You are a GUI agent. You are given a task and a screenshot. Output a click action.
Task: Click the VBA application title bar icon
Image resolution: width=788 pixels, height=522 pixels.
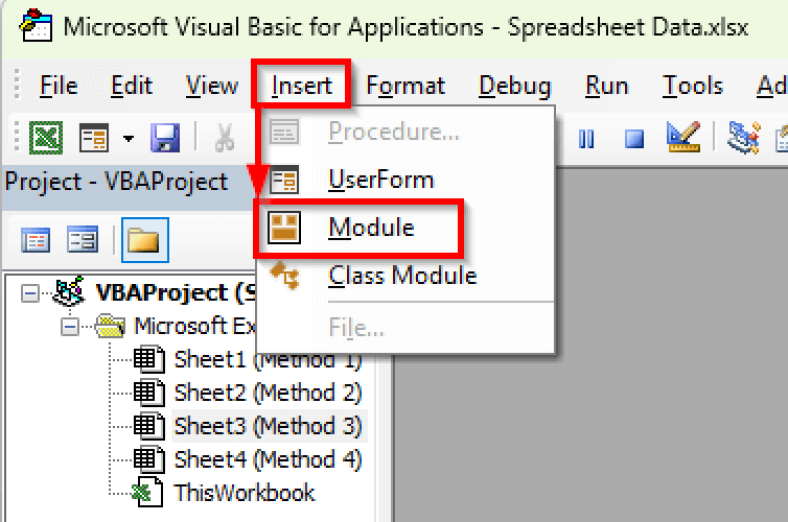coord(36,25)
